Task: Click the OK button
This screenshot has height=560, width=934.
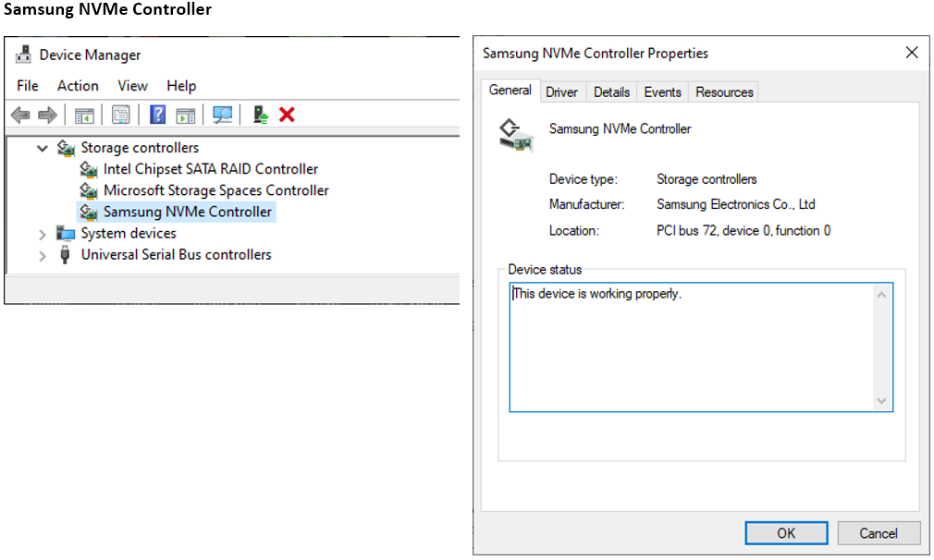Action: [786, 533]
